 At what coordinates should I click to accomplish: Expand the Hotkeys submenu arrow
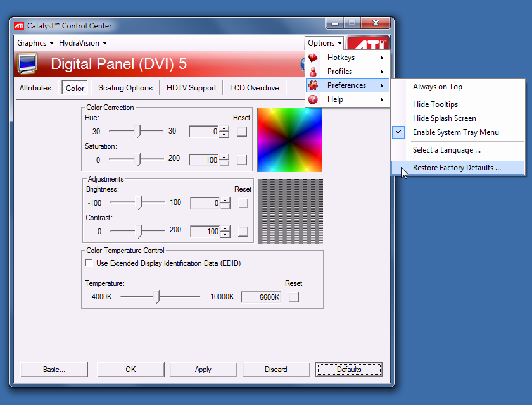(x=382, y=58)
